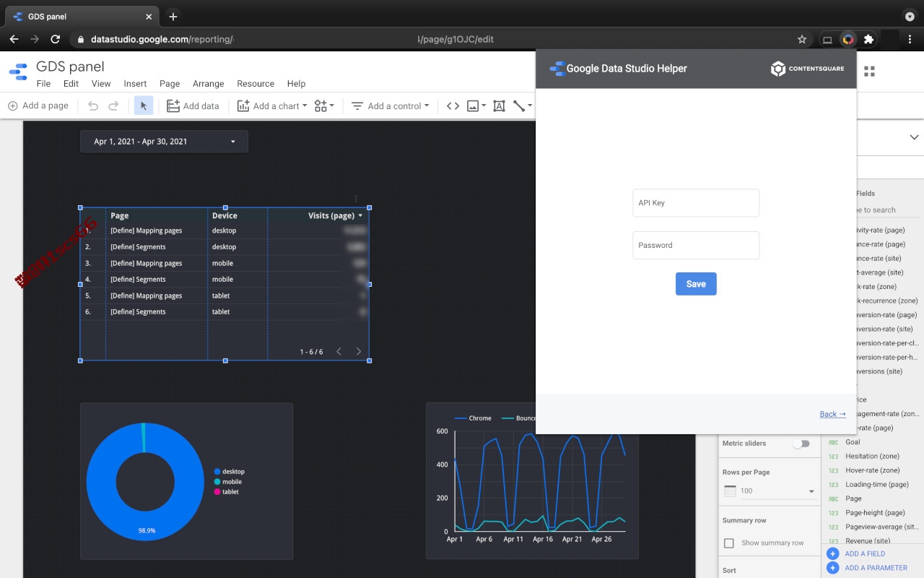
Task: Click the mobile legend item in donut chart
Action: coord(227,482)
